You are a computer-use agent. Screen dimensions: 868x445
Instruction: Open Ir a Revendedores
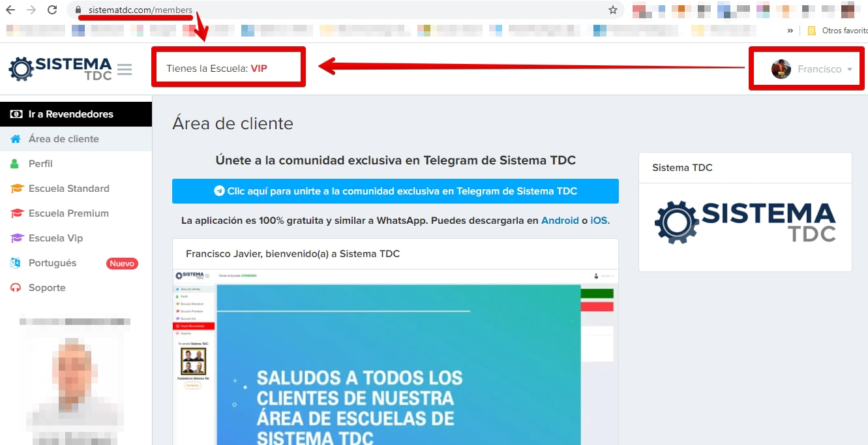76,114
